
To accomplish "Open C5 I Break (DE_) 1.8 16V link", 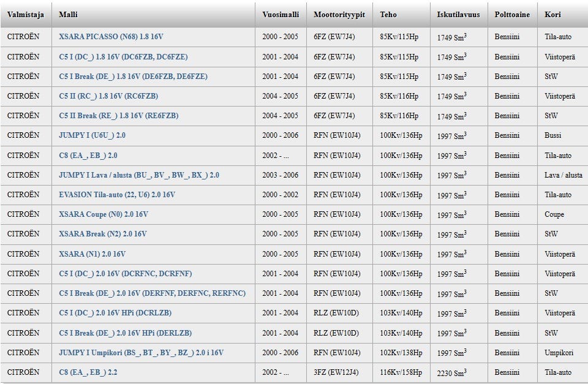I will (x=133, y=77).
